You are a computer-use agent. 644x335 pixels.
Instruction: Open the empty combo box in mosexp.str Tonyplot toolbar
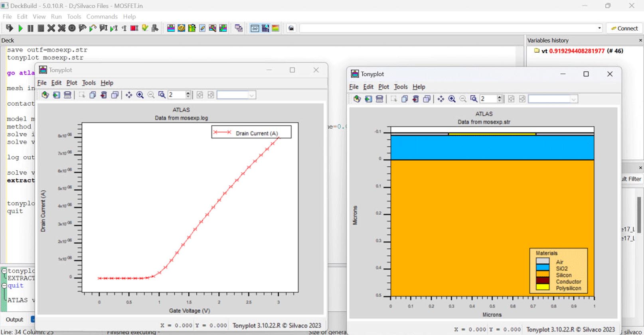(553, 99)
